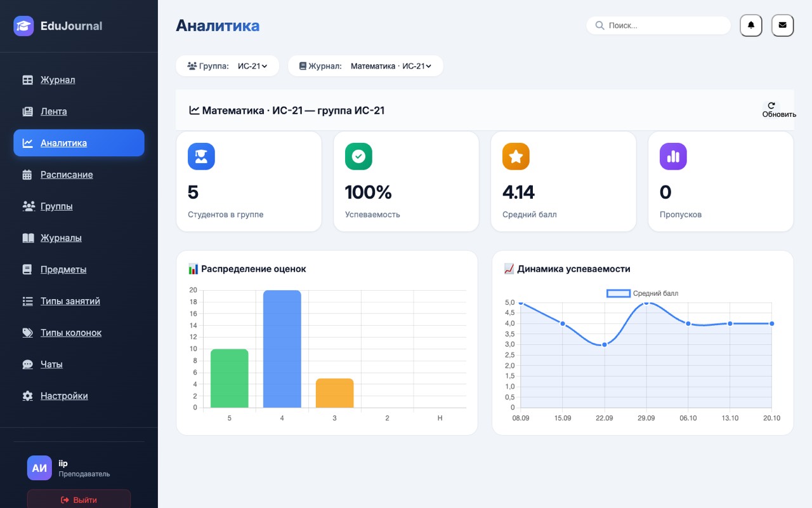
Task: Click the blue student icon on the Студентов card
Action: pyautogui.click(x=201, y=156)
